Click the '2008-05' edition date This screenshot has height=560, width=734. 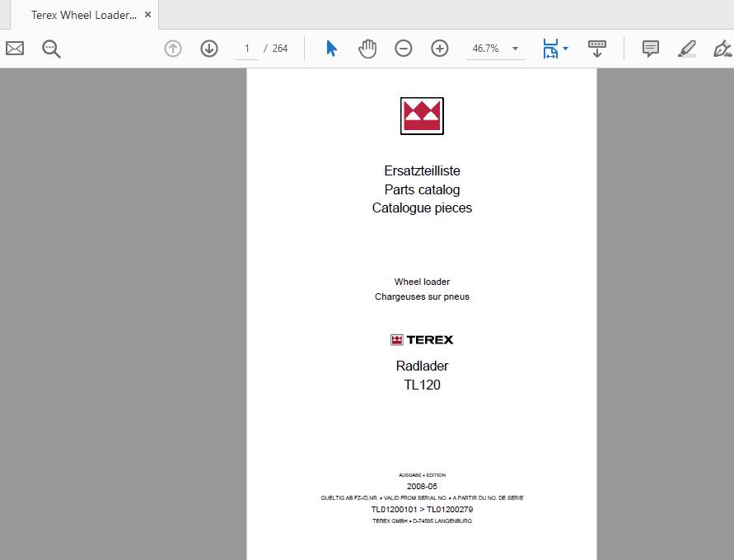[x=422, y=486]
